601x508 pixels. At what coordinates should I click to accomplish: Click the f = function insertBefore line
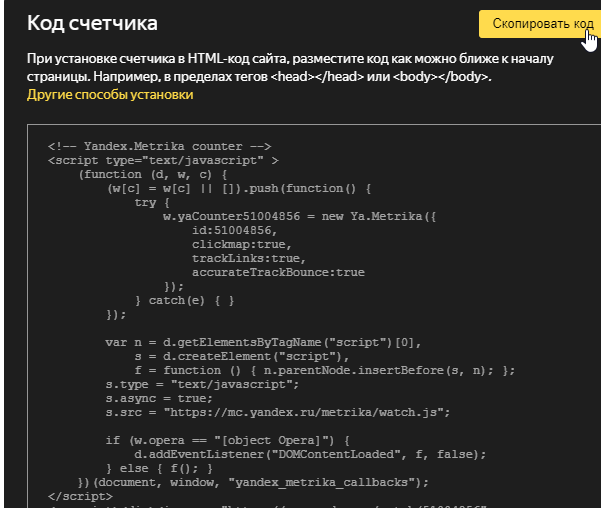(x=325, y=371)
